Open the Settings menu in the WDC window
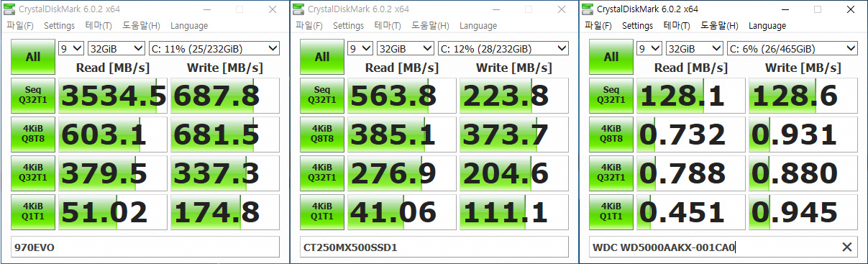868x264 pixels. [637, 26]
